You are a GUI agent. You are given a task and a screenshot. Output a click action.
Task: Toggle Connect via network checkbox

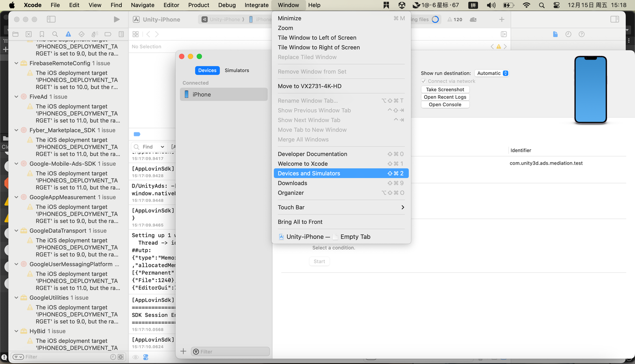click(x=424, y=81)
